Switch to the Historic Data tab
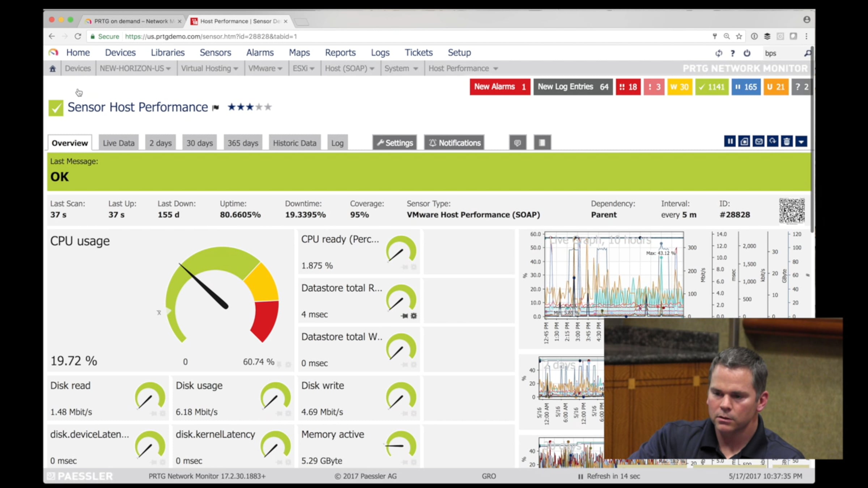 coord(294,143)
